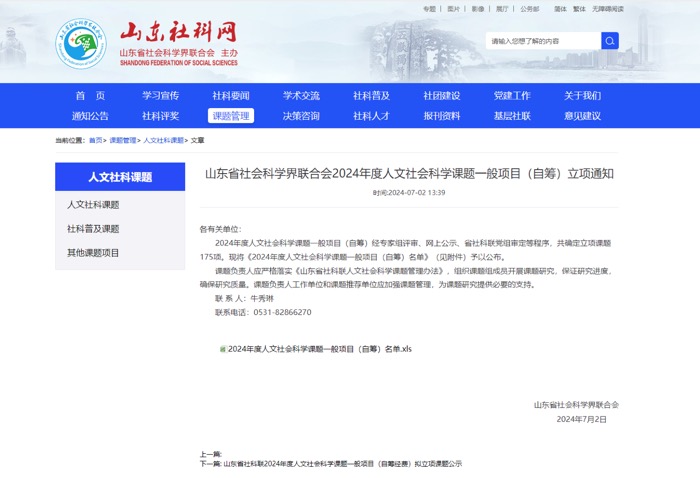Screen dimensions: 700x478
Task: Select 其他课题项目 in the sidebar
Action: (x=93, y=253)
